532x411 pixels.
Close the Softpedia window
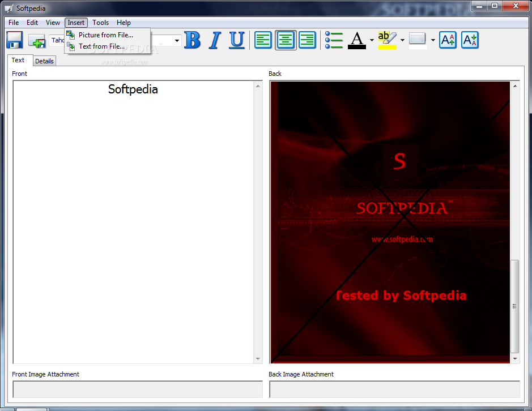point(516,6)
